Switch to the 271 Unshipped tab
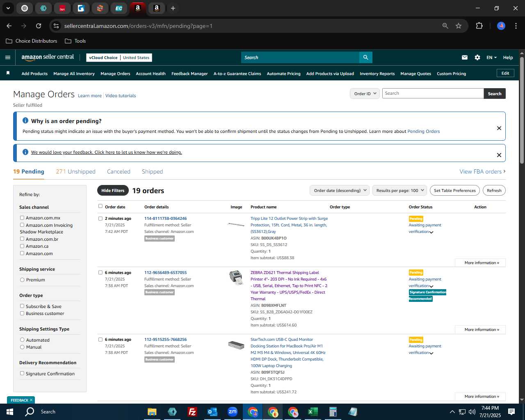Screen dimensions: 525x420 point(75,171)
